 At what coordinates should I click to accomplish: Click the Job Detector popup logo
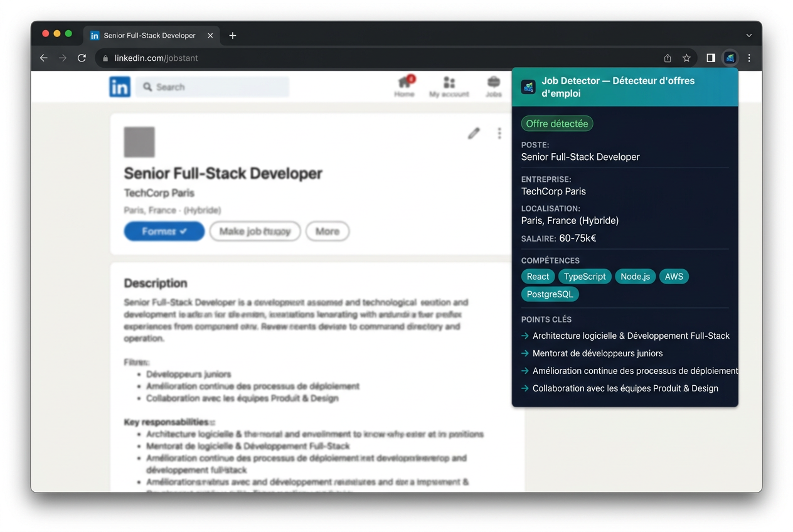click(x=528, y=87)
